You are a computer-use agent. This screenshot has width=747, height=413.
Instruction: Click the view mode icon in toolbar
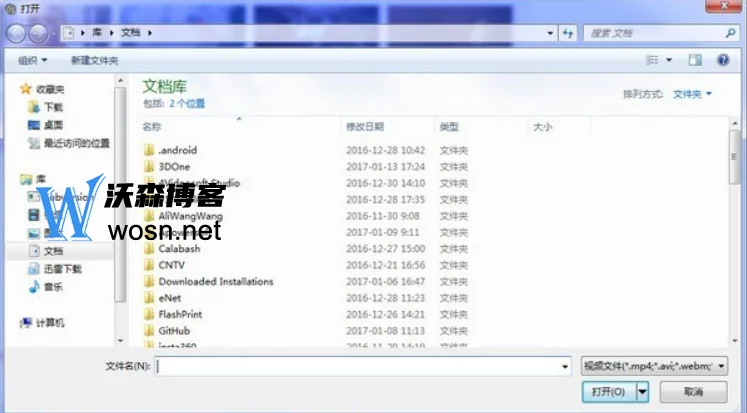[651, 60]
